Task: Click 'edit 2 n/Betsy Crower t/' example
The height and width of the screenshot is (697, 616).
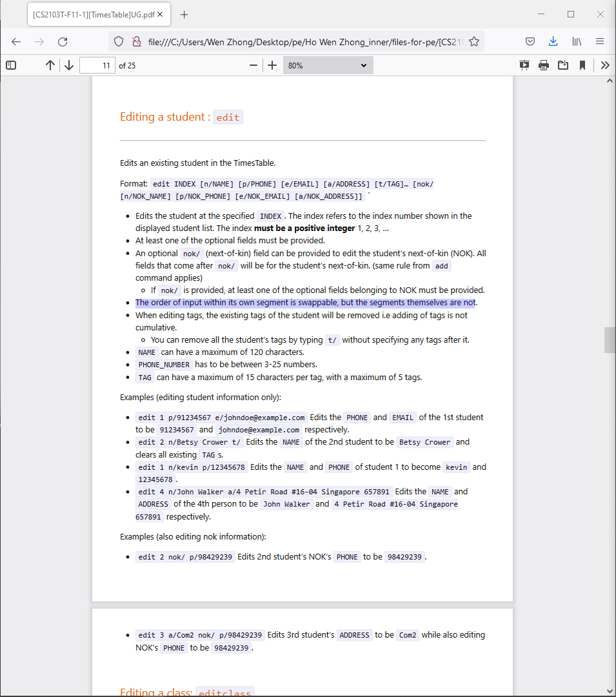Action: (x=189, y=442)
